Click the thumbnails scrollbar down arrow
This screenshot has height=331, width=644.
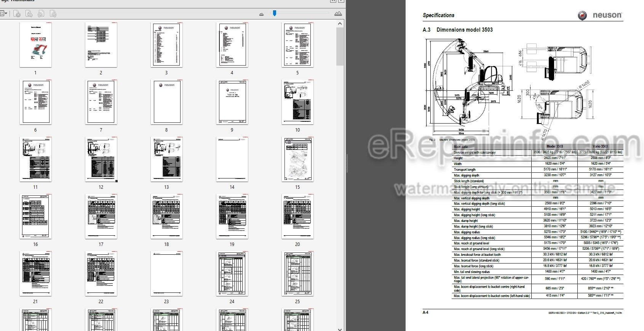click(340, 329)
